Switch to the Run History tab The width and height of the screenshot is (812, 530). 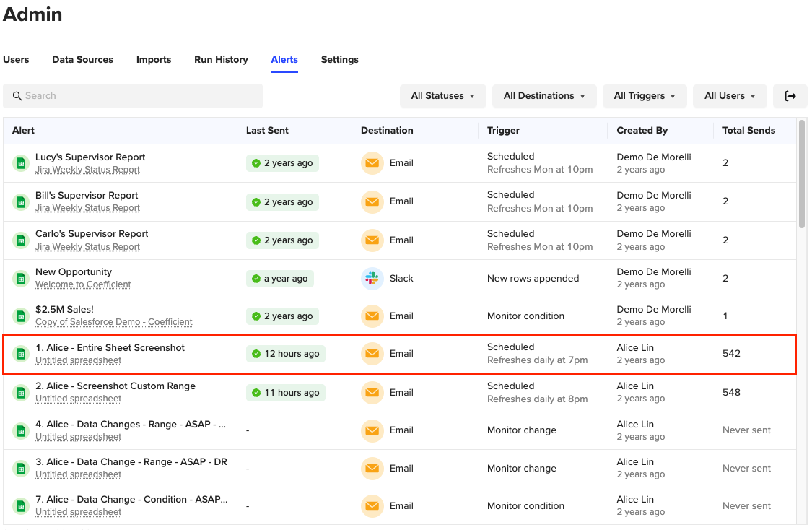[221, 60]
